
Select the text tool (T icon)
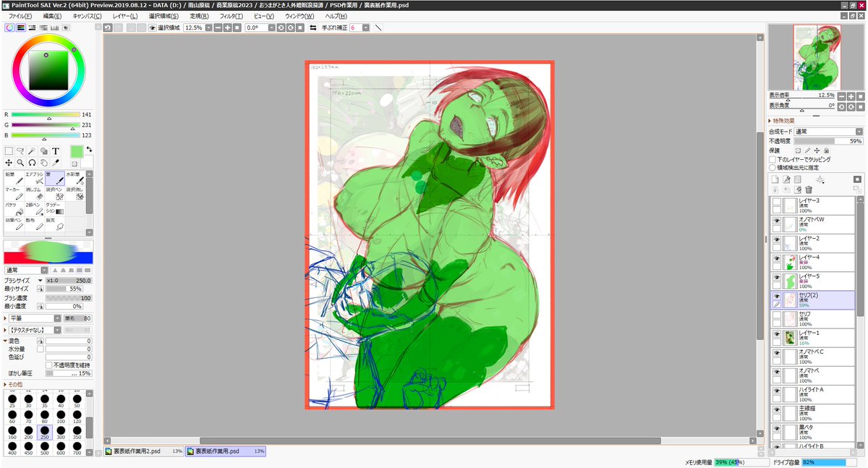tap(55, 151)
